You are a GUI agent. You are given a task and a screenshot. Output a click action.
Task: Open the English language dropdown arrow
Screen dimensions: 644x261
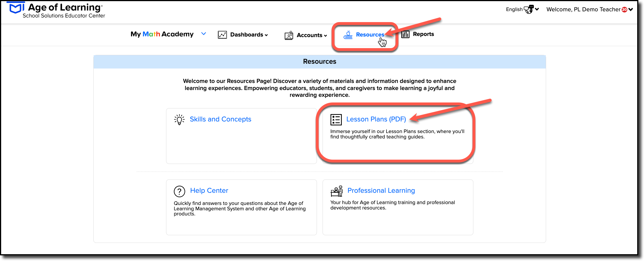point(537,9)
